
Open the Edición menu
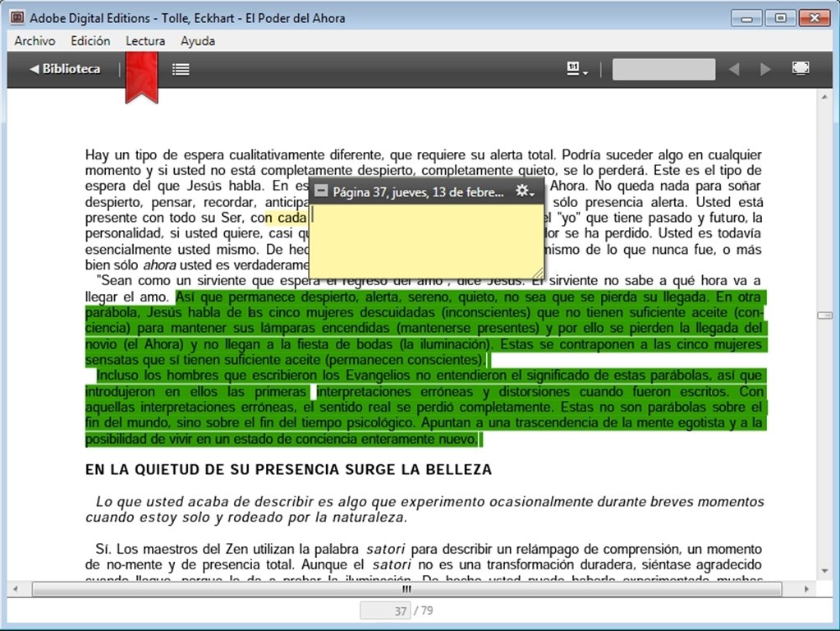[x=90, y=41]
